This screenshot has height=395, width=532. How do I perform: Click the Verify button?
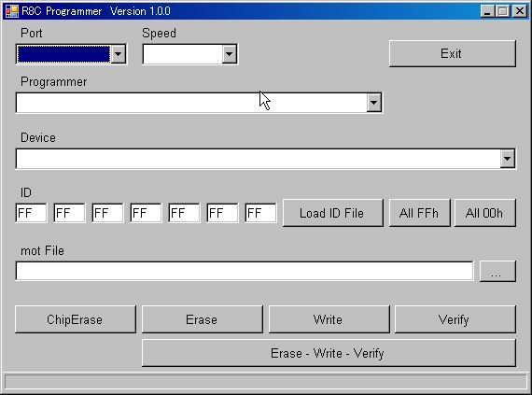click(x=455, y=319)
